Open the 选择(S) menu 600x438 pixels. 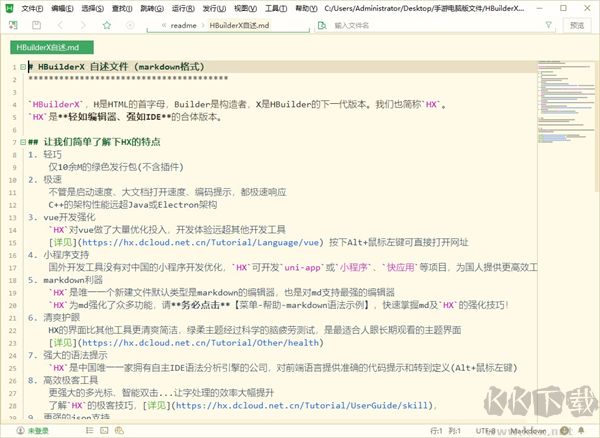click(x=93, y=8)
